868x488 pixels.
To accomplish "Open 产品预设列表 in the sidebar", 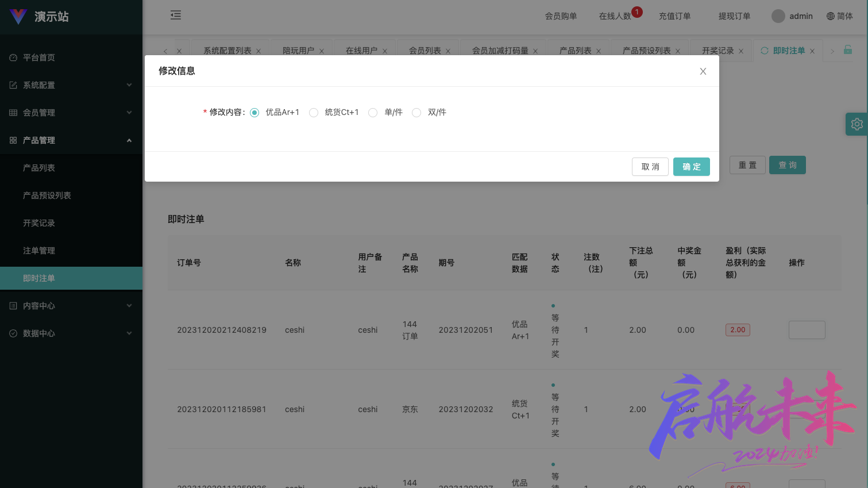I will pos(71,195).
